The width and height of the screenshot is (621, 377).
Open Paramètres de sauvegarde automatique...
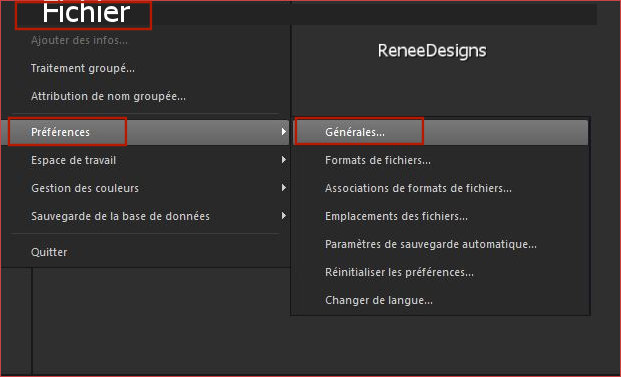431,244
